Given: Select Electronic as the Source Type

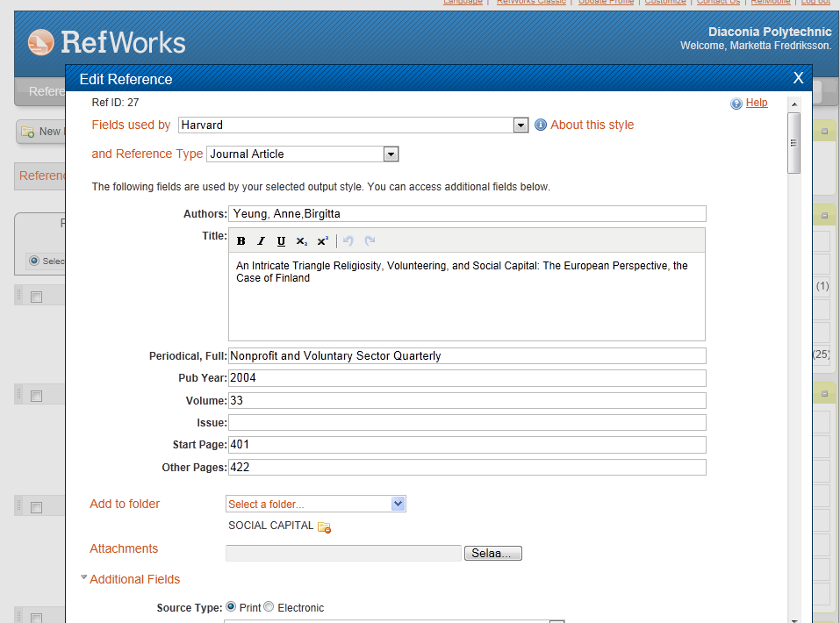Looking at the screenshot, I should click(269, 606).
